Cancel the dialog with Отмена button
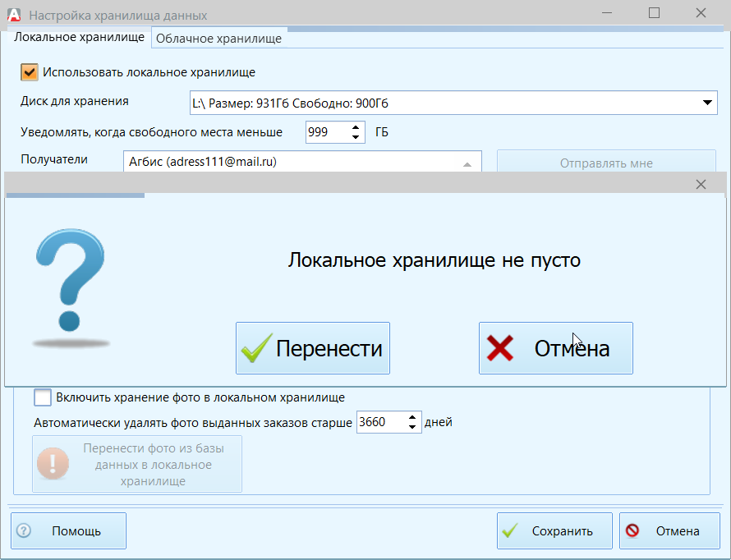The image size is (731, 560). (x=556, y=348)
